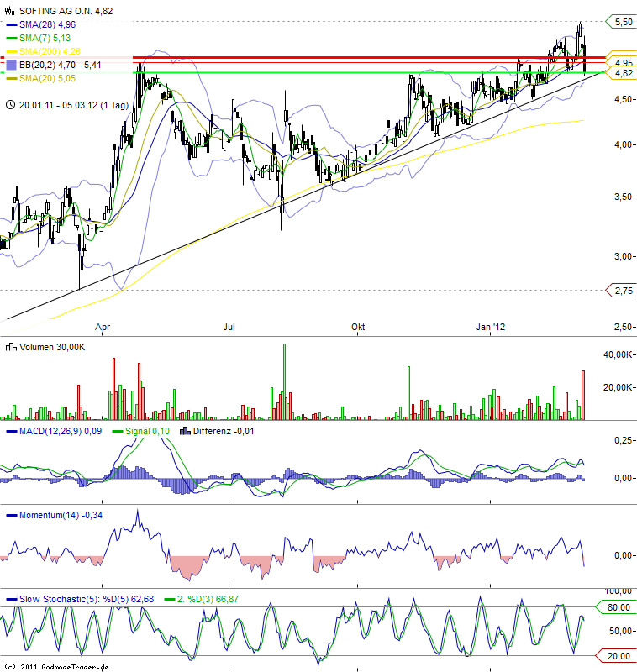637x672 pixels.
Task: Click the clock icon next to date range
Action: click(x=11, y=104)
